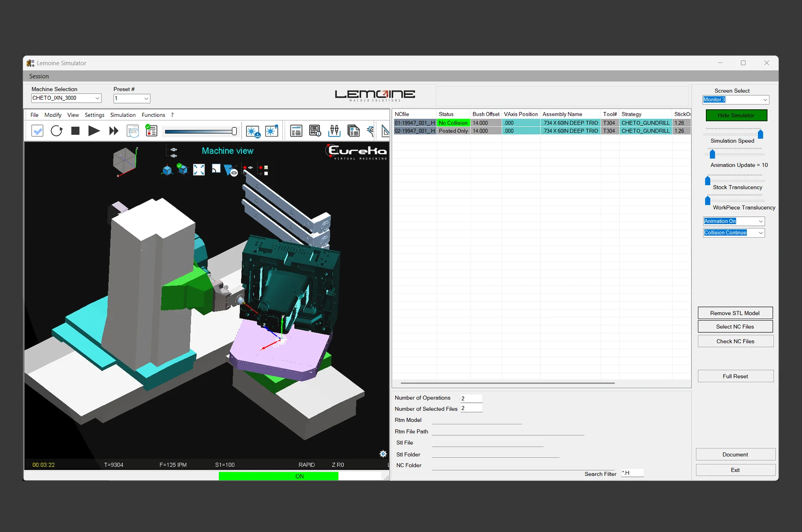Activate the zoom window selection icon
Viewport: 802px width, 532px height.
click(216, 169)
